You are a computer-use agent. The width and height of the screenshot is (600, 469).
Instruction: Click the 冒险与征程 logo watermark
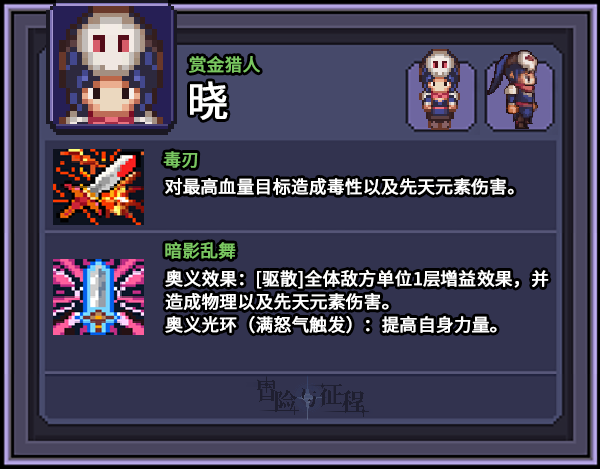tap(312, 397)
